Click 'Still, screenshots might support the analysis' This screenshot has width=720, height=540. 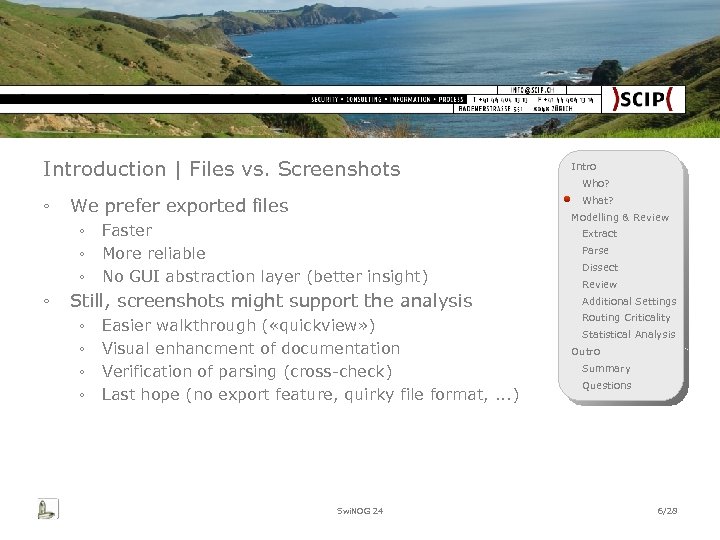tap(271, 301)
